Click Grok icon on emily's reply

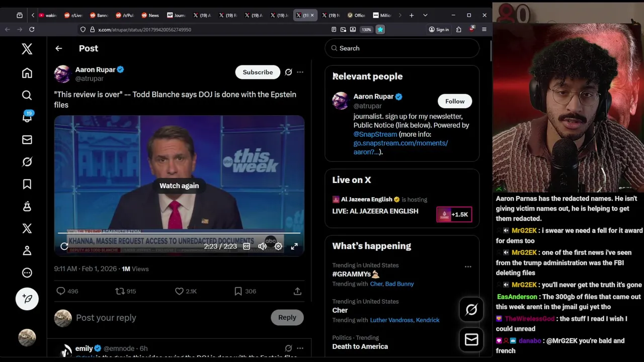pos(288,348)
